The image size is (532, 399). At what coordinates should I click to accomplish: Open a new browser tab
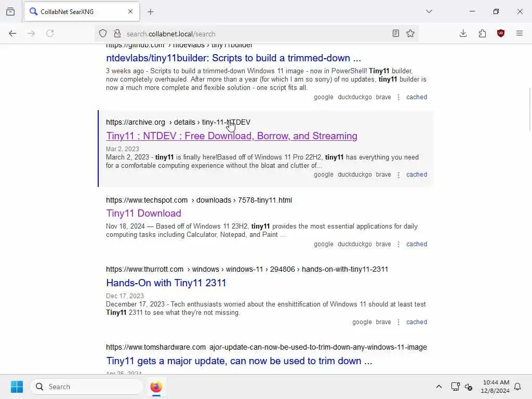point(151,12)
